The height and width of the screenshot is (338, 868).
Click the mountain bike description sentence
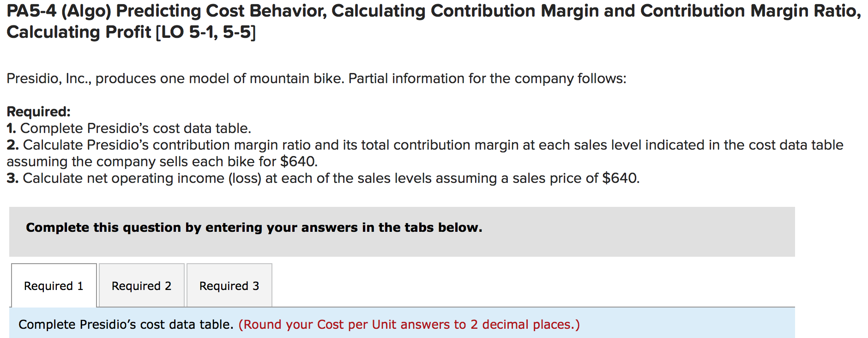(185, 78)
